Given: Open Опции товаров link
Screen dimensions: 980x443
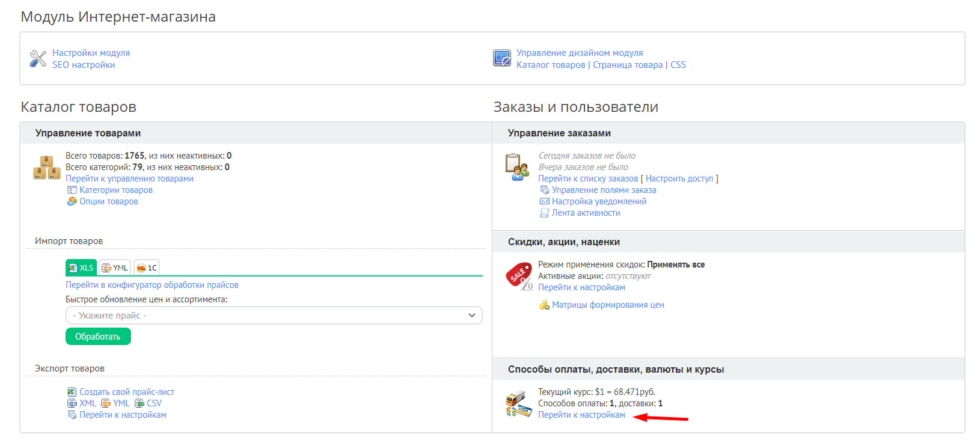Looking at the screenshot, I should (x=108, y=201).
